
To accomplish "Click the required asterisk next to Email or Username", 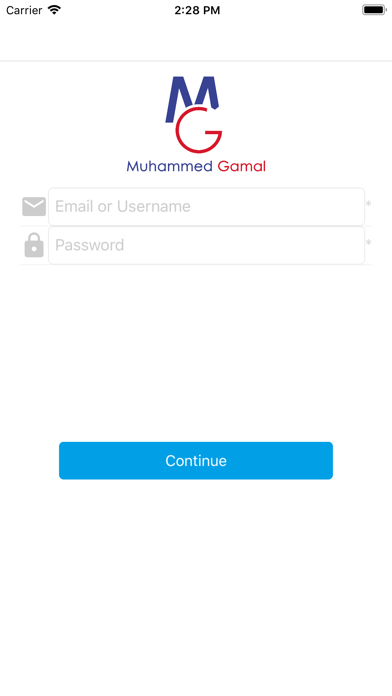I will tap(368, 204).
